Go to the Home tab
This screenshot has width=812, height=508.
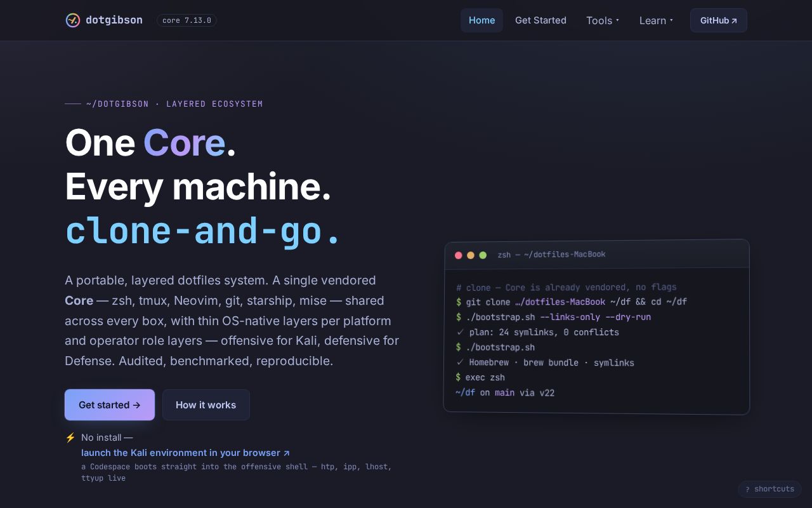coord(482,20)
